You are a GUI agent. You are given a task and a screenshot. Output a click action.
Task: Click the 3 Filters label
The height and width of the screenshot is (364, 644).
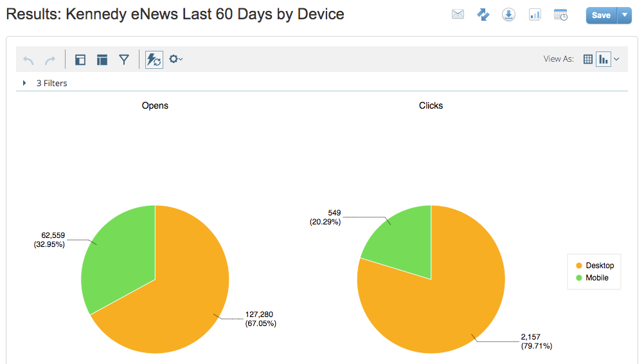[52, 83]
